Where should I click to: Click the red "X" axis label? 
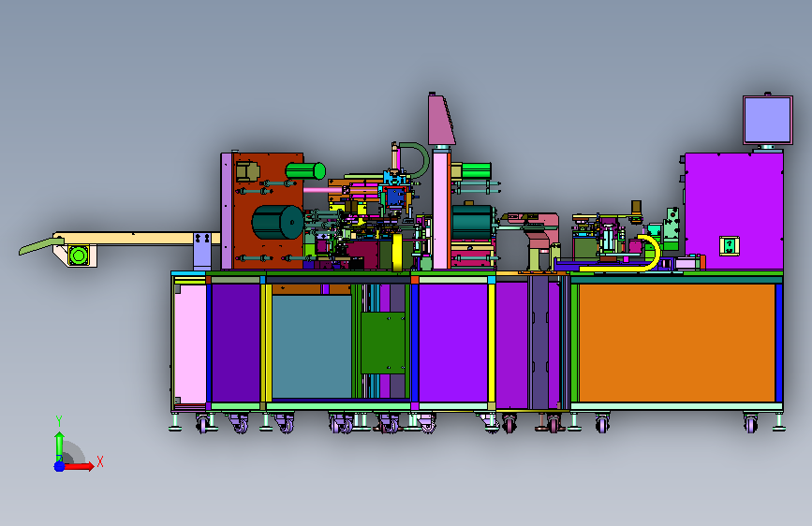(100, 461)
